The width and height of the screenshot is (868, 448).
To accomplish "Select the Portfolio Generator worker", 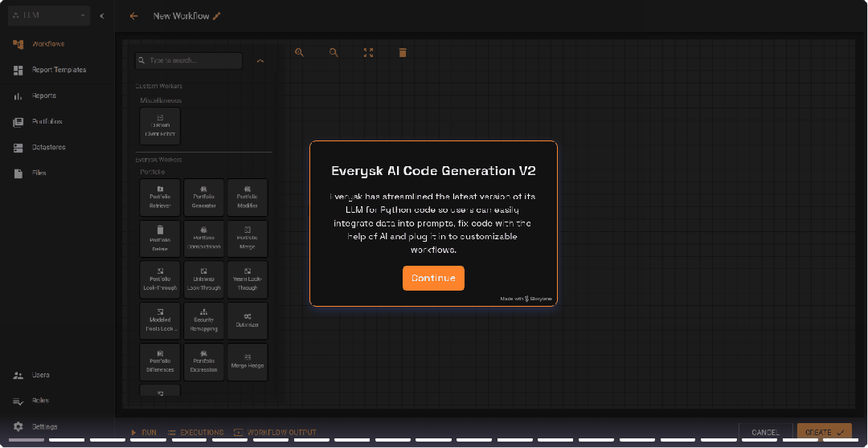I will (203, 198).
